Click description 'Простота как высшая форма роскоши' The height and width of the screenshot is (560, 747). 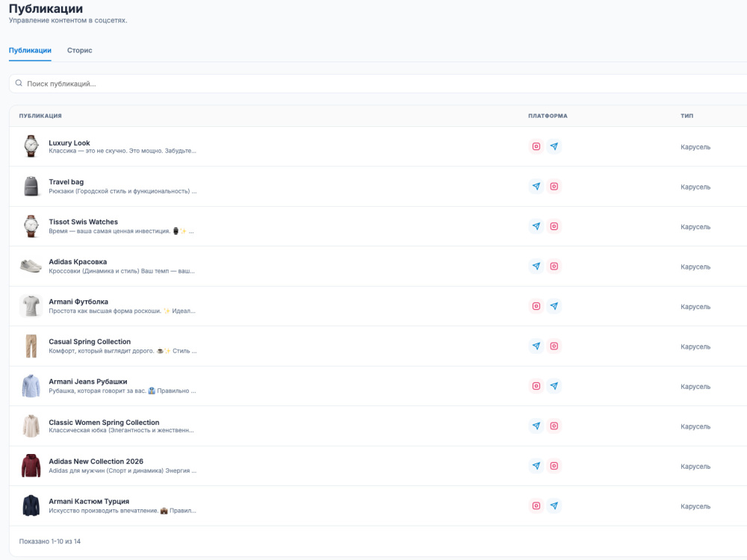coord(122,311)
